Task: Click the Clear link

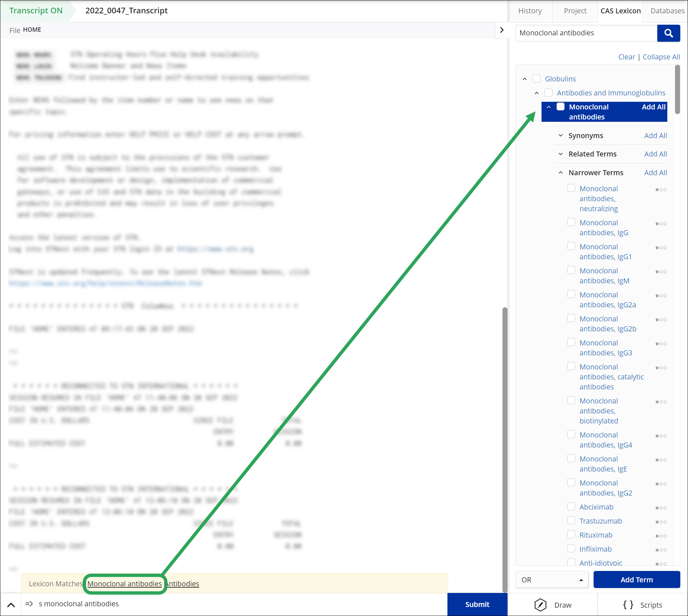Action: (626, 57)
